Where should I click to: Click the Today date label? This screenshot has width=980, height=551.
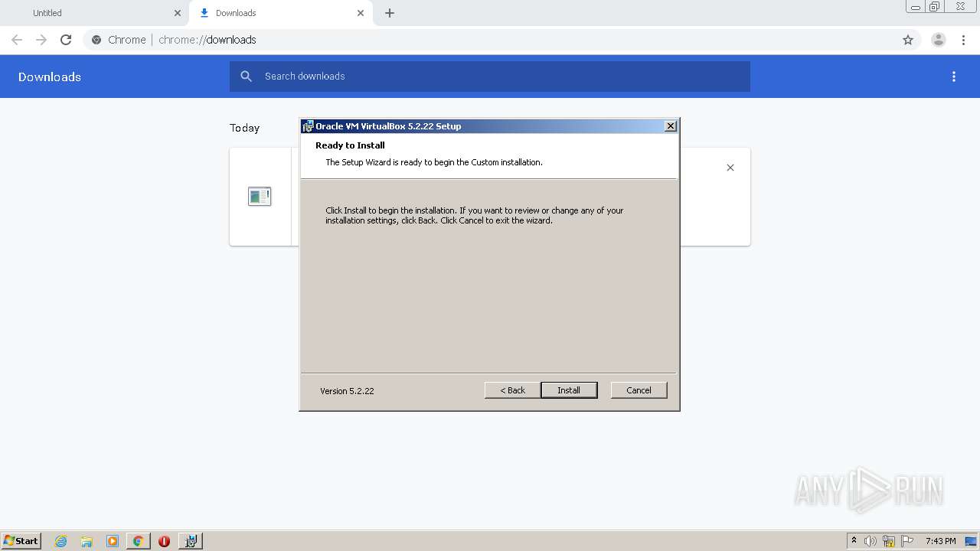click(x=244, y=128)
